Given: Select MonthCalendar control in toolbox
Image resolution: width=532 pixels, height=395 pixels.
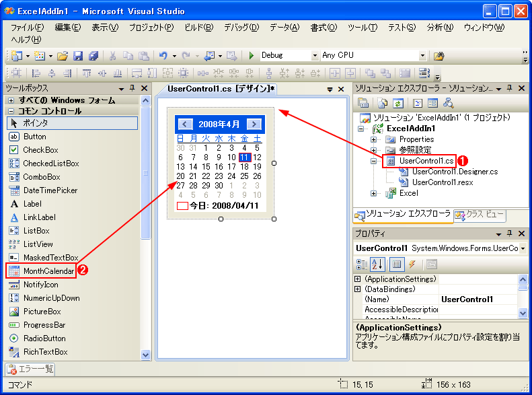Looking at the screenshot, I should click(x=41, y=271).
